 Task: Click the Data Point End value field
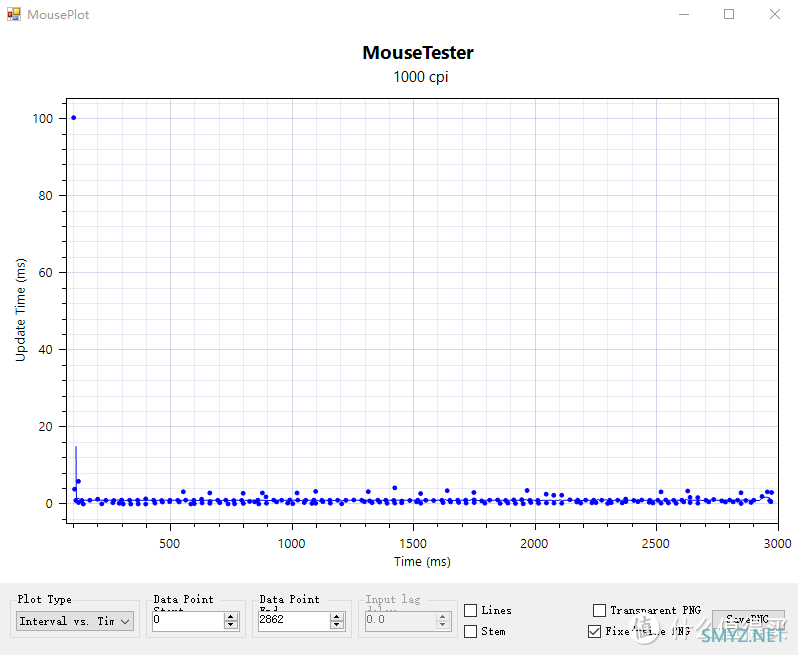[292, 621]
